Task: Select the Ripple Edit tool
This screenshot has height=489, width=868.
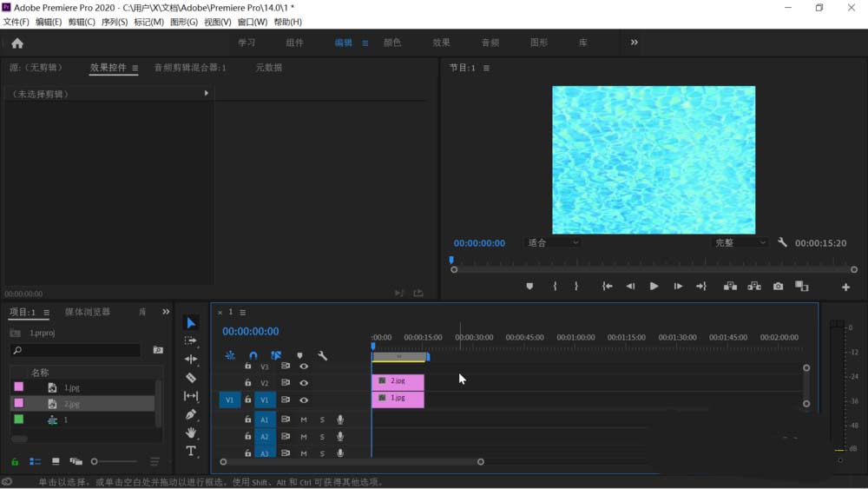Action: (191, 359)
